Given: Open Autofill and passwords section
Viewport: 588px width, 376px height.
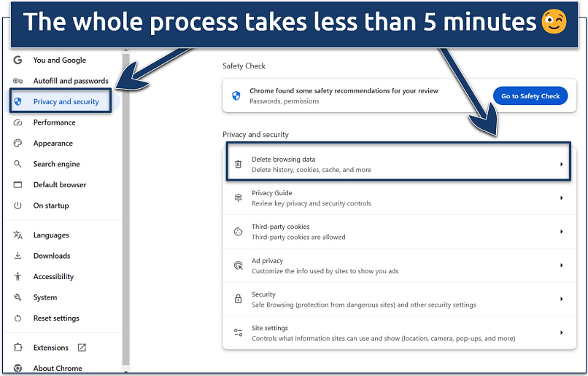Looking at the screenshot, I should (71, 81).
